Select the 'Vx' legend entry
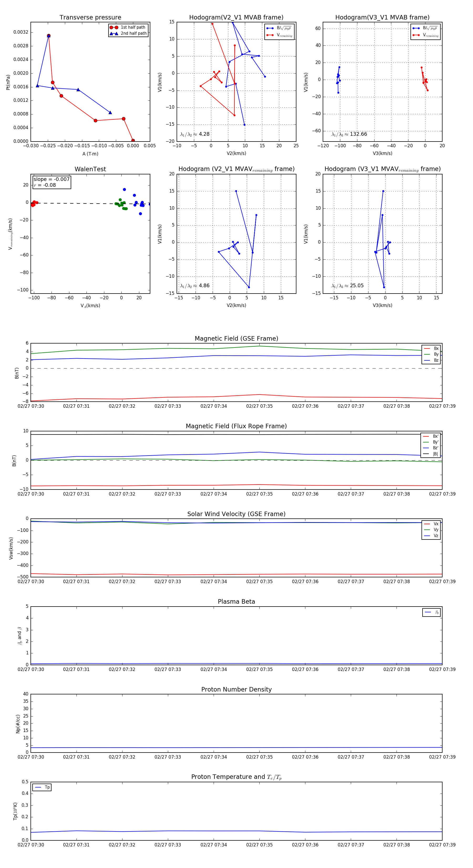 click(431, 524)
